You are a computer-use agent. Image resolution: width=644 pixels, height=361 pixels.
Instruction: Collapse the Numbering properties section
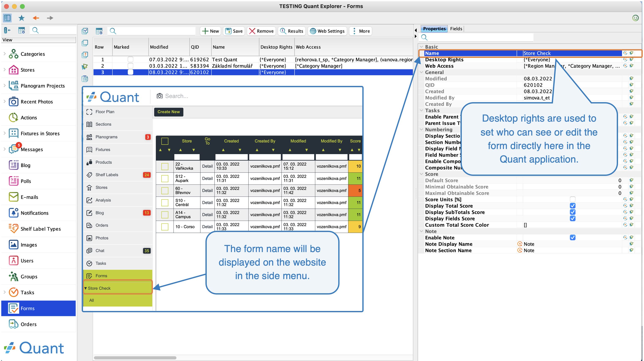pyautogui.click(x=421, y=129)
